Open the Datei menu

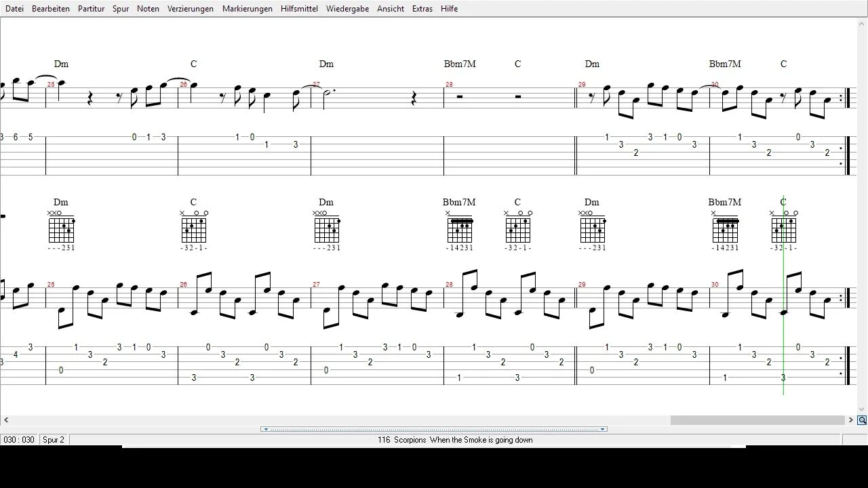(x=14, y=9)
